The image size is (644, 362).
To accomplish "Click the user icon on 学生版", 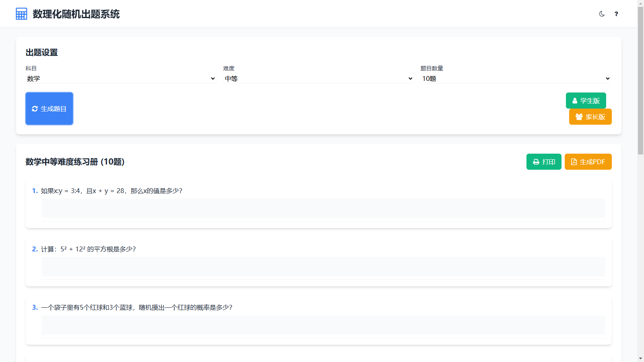I will tap(575, 101).
